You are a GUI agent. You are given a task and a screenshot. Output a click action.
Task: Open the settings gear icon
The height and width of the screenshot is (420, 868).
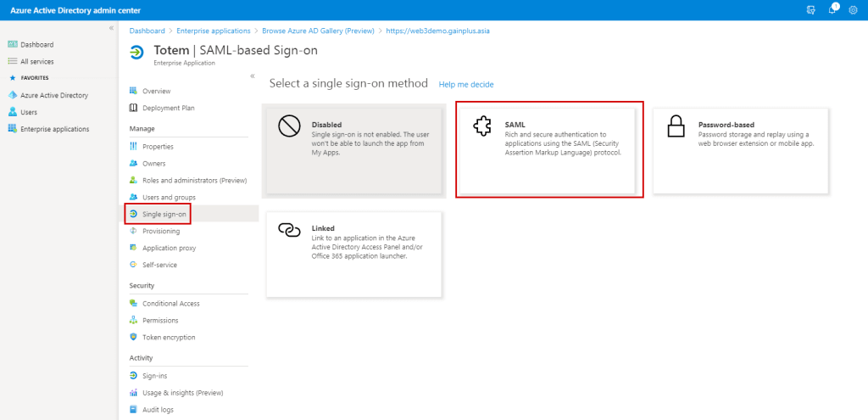coord(853,10)
